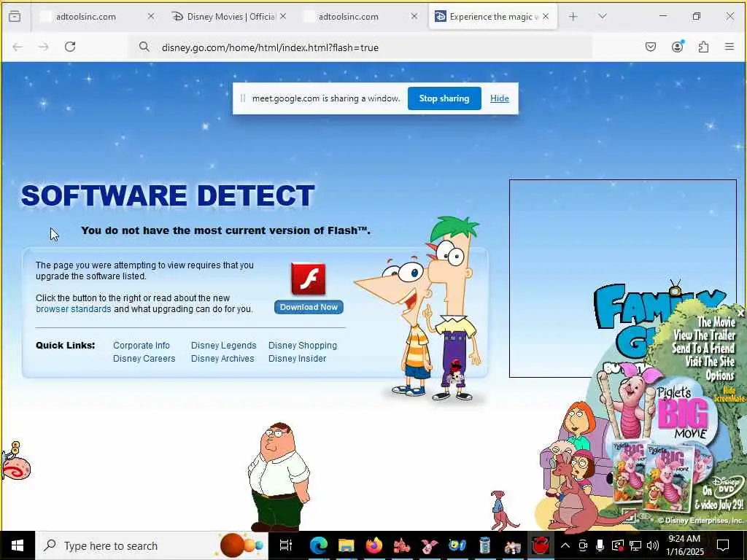Click the Peter Griffin desktop character

pyautogui.click(x=278, y=476)
